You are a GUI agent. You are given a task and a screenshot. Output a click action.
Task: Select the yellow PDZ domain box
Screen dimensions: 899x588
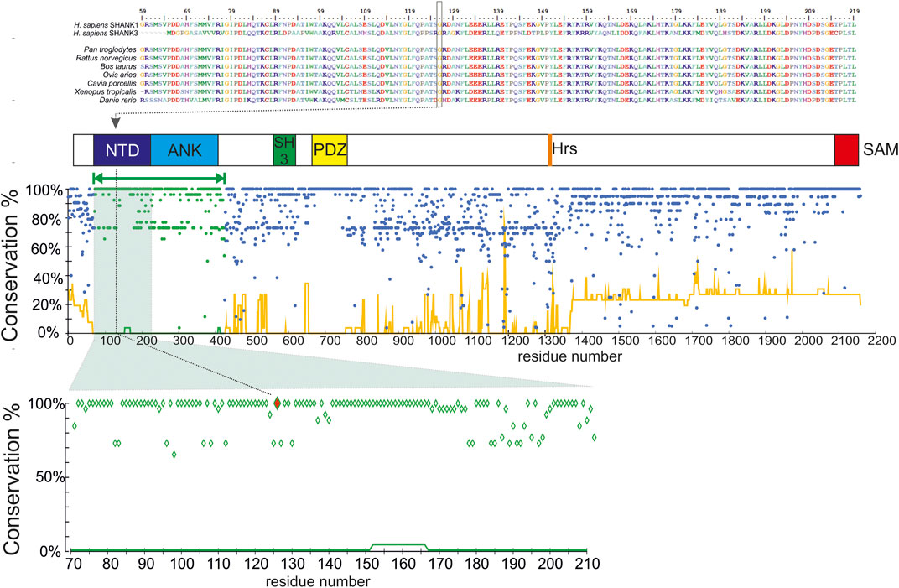coord(330,150)
